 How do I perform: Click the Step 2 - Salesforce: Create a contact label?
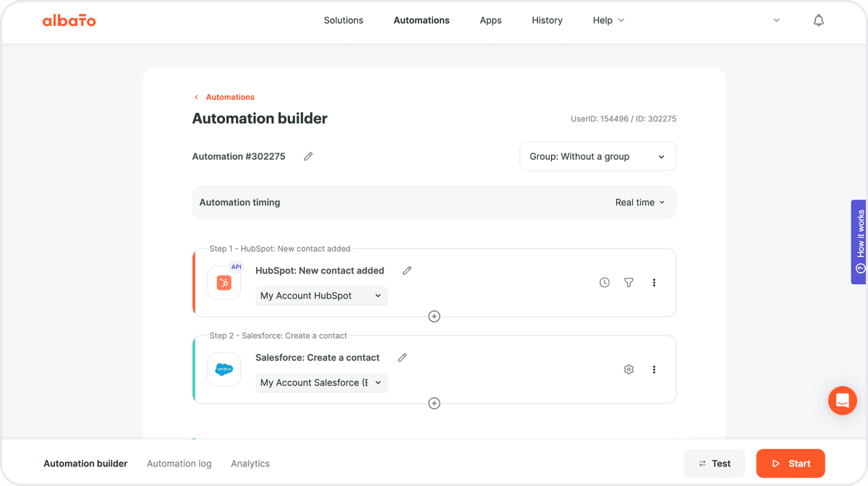click(278, 336)
